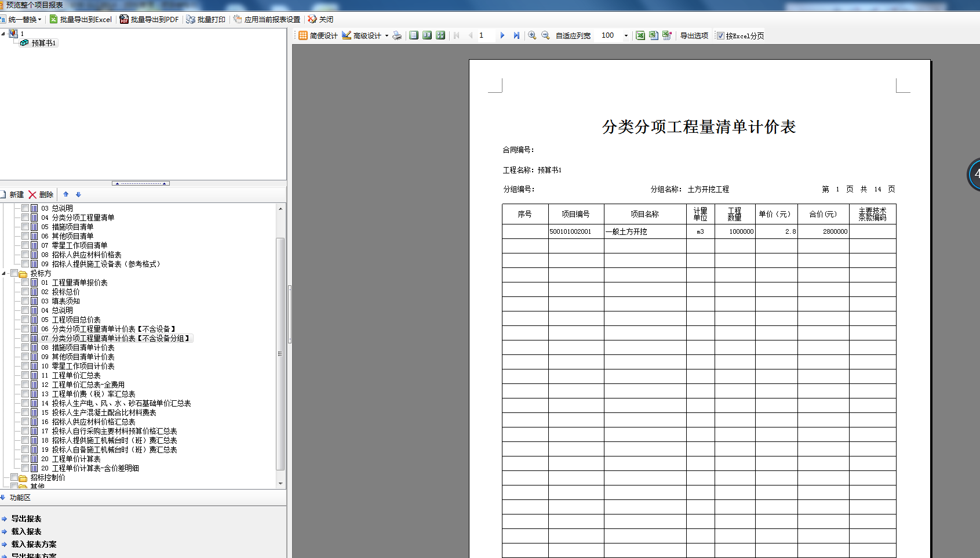
Task: Click the zoom out magnifier icon
Action: [545, 35]
